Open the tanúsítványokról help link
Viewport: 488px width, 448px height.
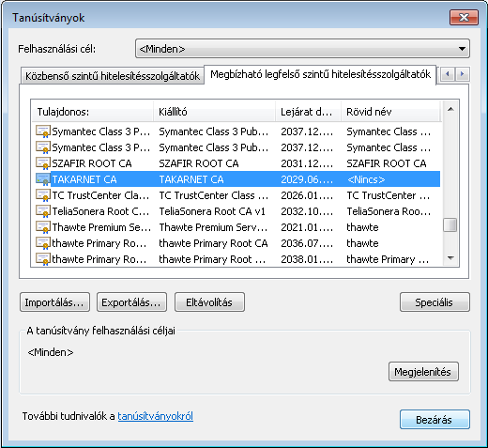(155, 416)
